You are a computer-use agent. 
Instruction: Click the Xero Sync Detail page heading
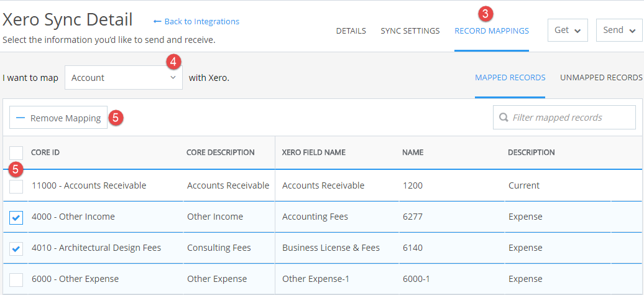pyautogui.click(x=67, y=20)
